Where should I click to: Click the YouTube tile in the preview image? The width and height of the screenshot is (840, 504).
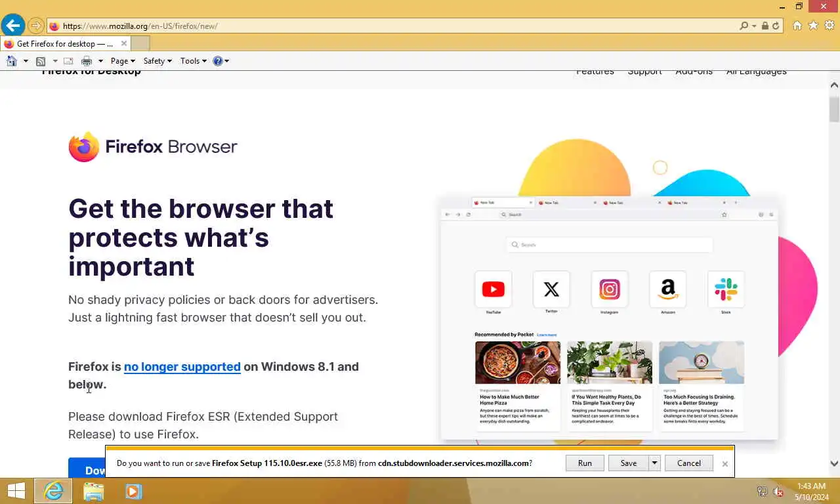pos(493,289)
